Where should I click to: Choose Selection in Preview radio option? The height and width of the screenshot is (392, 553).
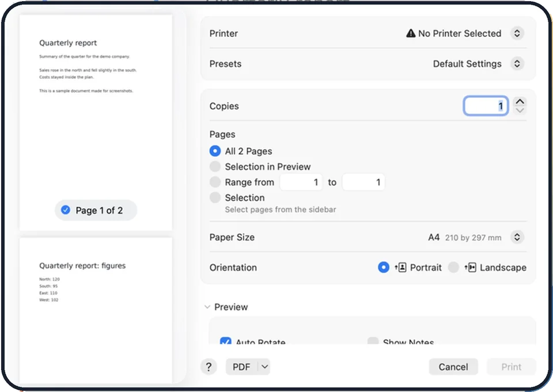(x=215, y=166)
